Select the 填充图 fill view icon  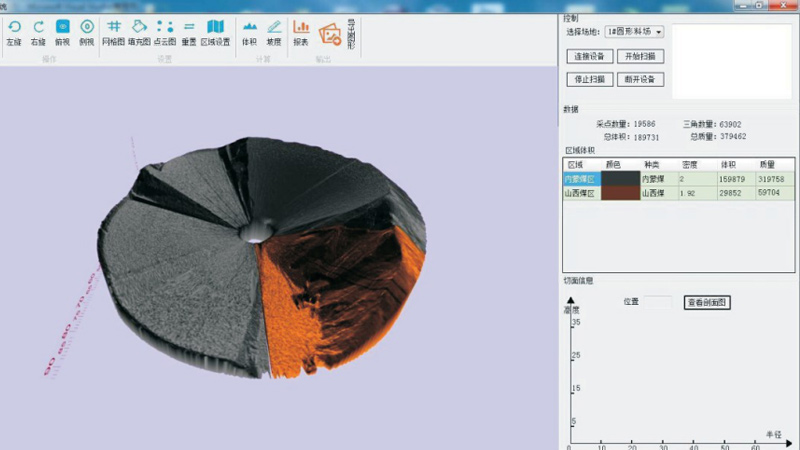pos(140,28)
